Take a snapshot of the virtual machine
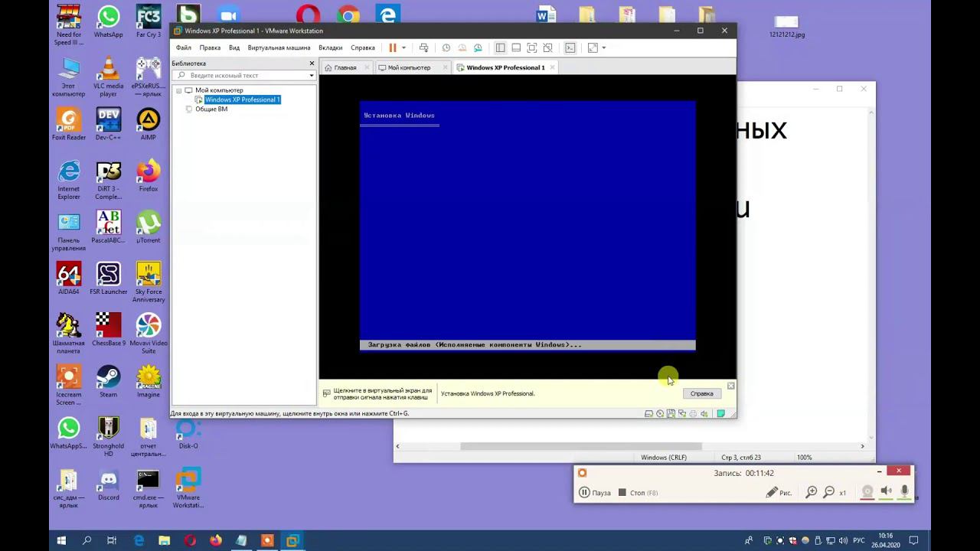This screenshot has width=980, height=551. [446, 47]
